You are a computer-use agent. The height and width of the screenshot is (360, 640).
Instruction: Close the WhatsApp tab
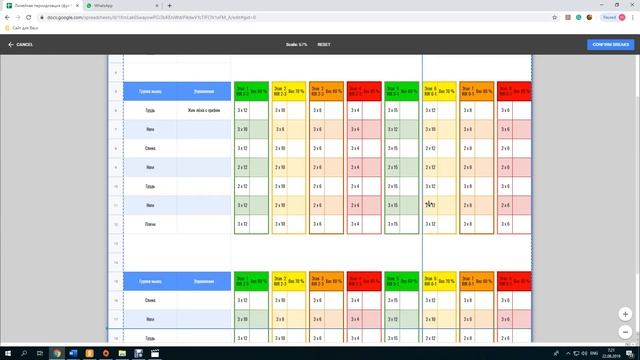(157, 6)
